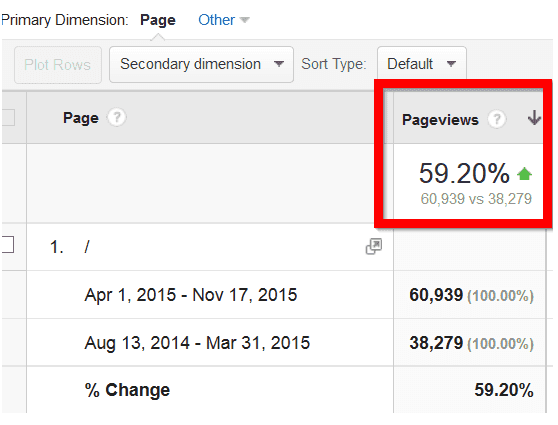Click the green up arrow trend indicator
The height and width of the screenshot is (425, 558).
(x=524, y=174)
